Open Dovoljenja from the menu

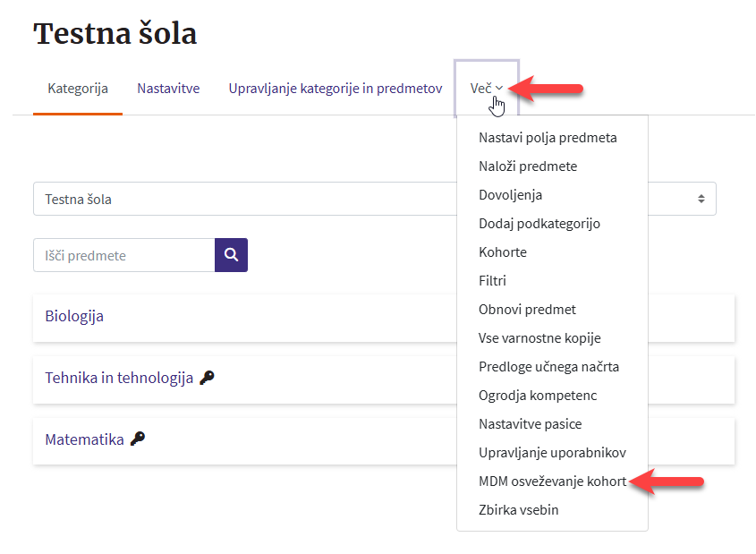tap(510, 195)
